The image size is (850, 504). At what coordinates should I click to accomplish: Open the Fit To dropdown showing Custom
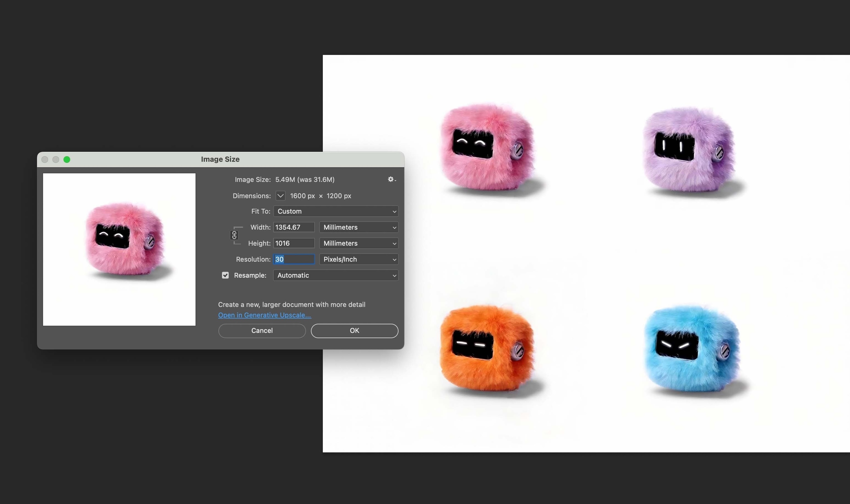point(335,211)
